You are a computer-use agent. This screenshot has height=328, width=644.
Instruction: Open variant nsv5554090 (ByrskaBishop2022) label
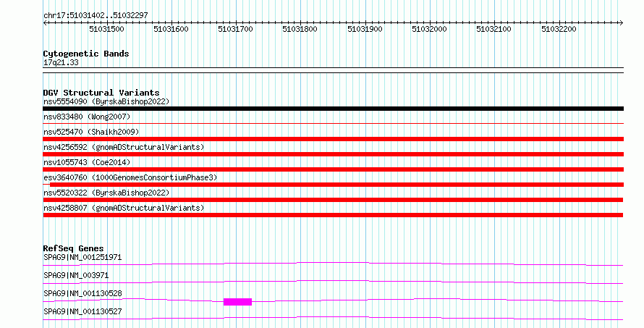click(x=106, y=101)
